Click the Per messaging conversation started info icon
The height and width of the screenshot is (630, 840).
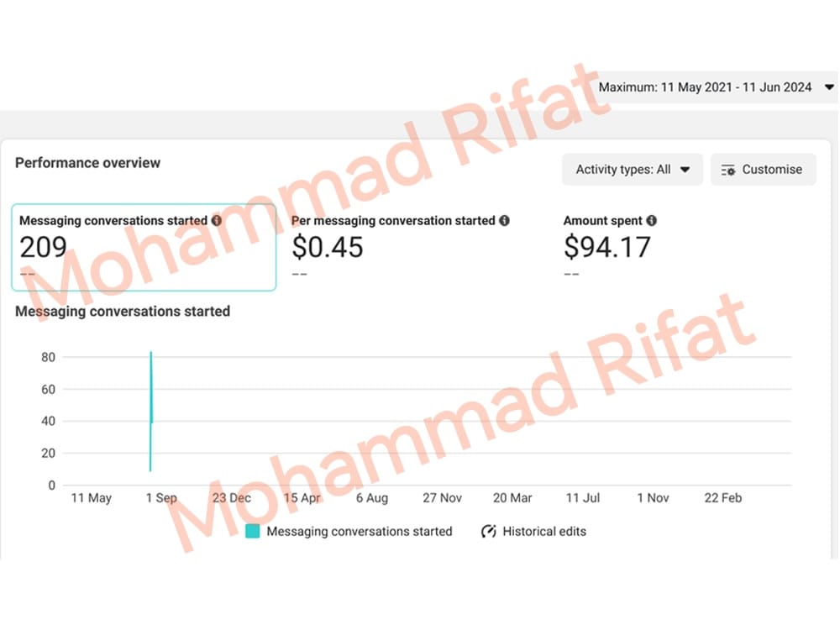[x=504, y=220]
